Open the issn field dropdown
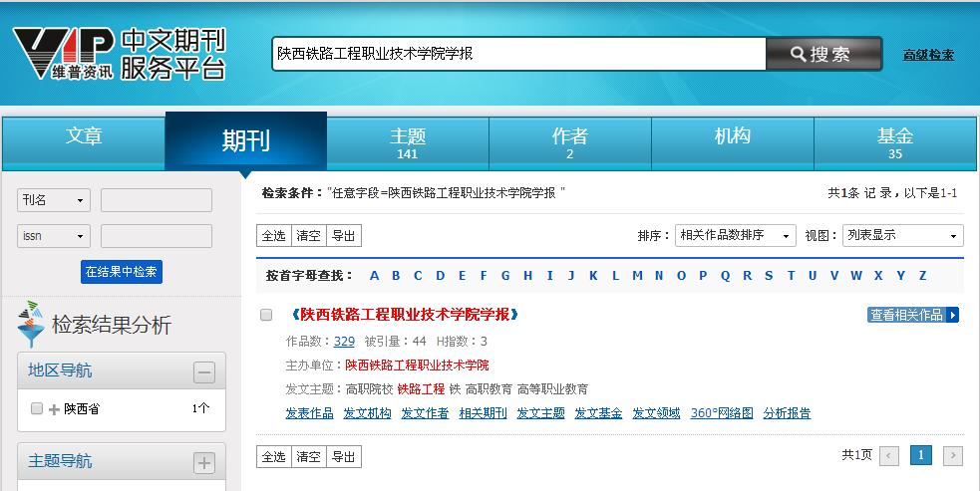Screen dimensions: 980x491 (x=54, y=236)
